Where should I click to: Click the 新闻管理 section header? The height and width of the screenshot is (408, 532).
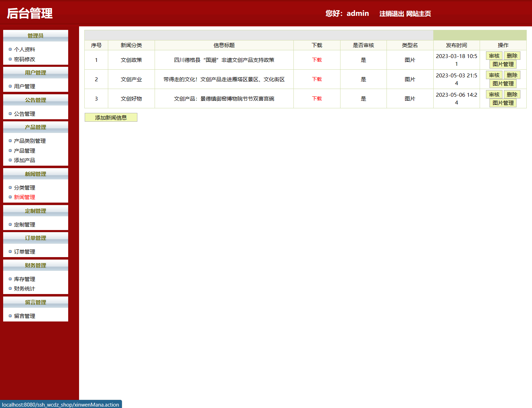pyautogui.click(x=35, y=174)
